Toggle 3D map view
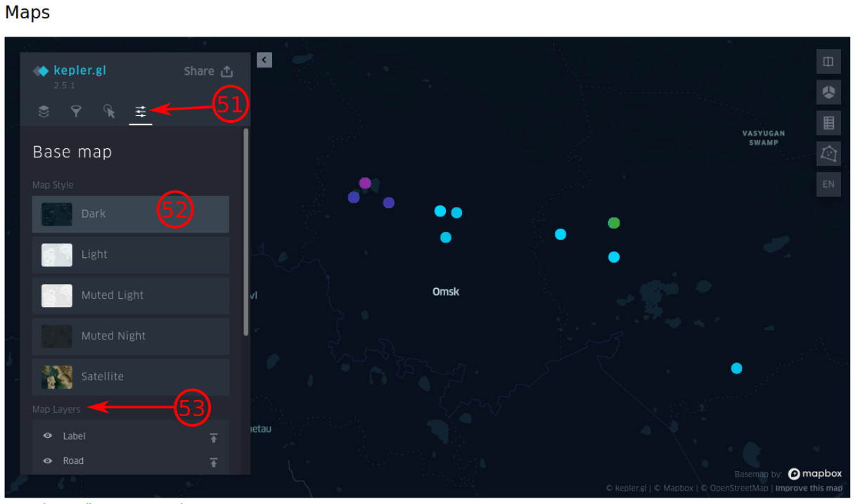 coord(828,92)
